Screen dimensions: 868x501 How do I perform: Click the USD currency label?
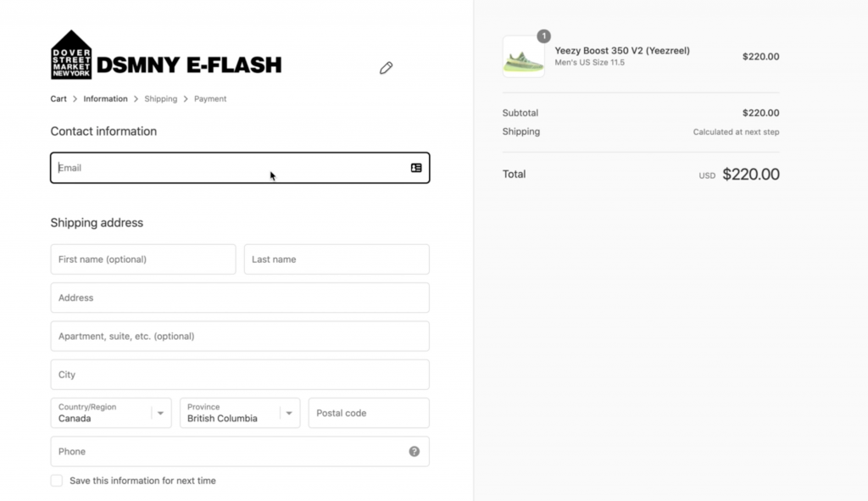[x=707, y=175]
